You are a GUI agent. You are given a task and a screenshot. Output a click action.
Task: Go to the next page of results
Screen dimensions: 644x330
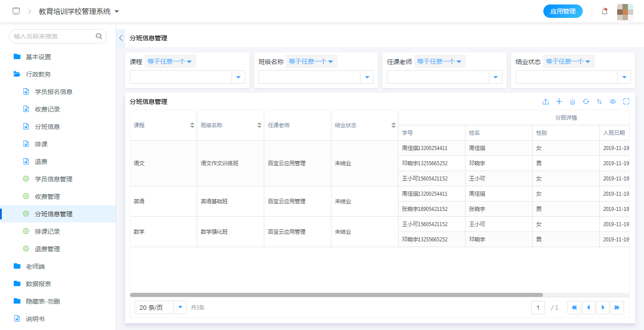pyautogui.click(x=603, y=307)
